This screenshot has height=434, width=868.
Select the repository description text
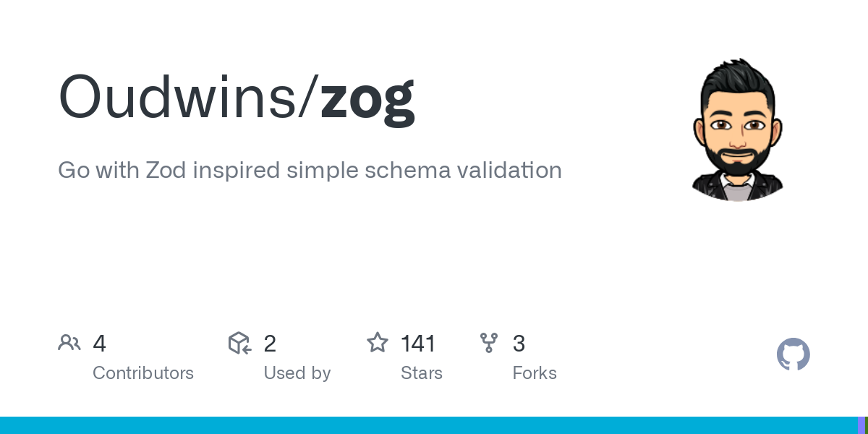click(x=310, y=170)
